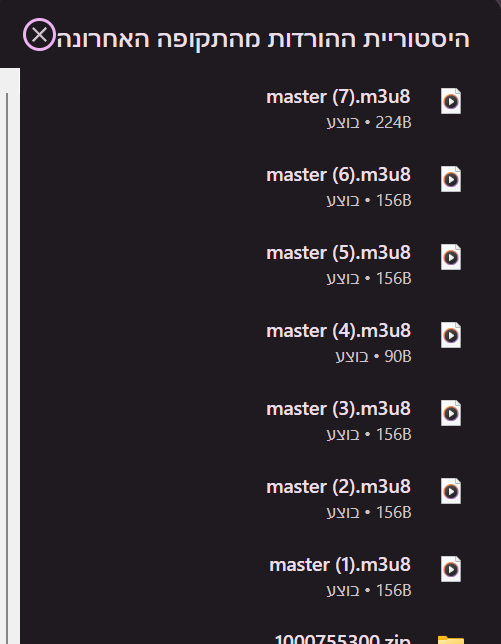Click the 1000755300.zip folder icon
Screen dimensions: 501x644
pyautogui.click(x=451, y=639)
